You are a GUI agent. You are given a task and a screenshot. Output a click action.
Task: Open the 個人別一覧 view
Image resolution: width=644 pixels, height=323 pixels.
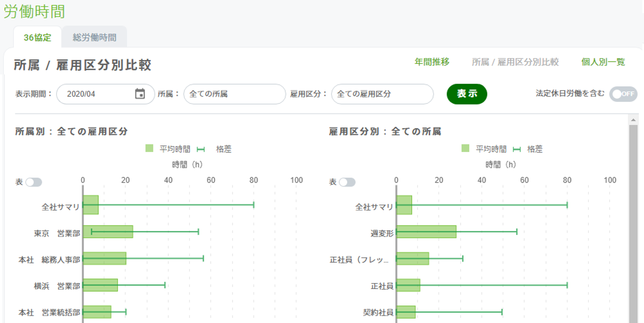pyautogui.click(x=603, y=62)
